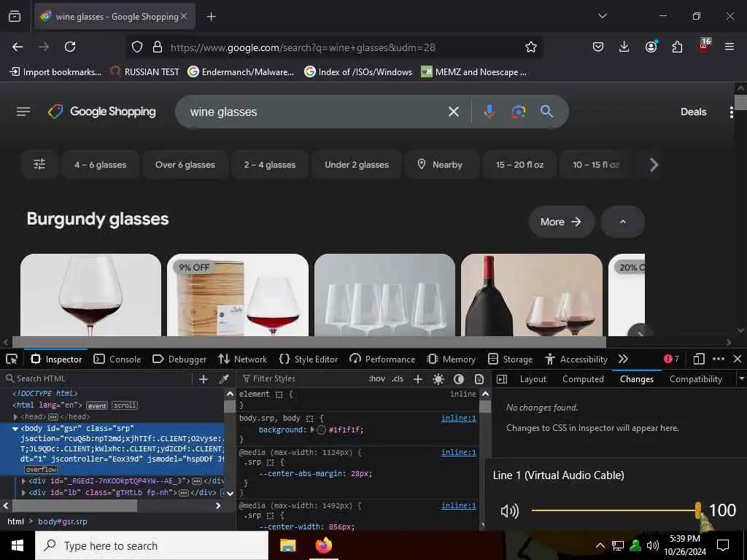
Task: Collapse the Burgundy glasses section
Action: pos(623,222)
